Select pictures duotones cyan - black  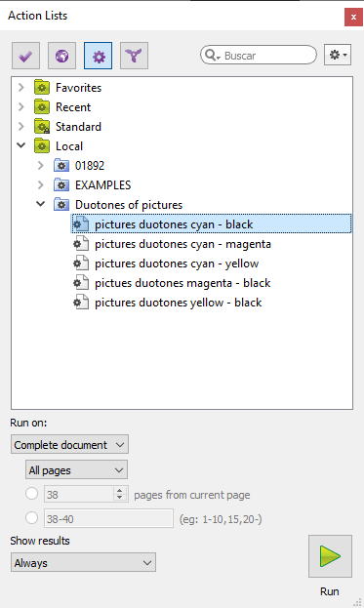174,224
